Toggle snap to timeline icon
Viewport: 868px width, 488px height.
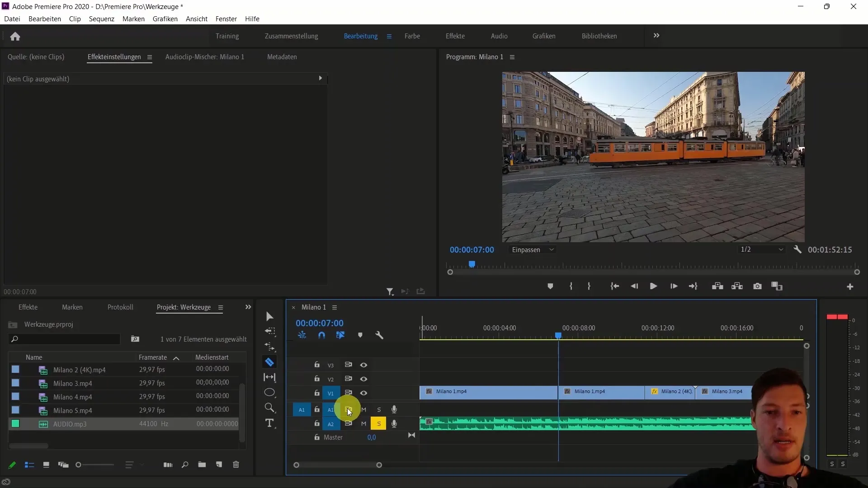coord(321,335)
